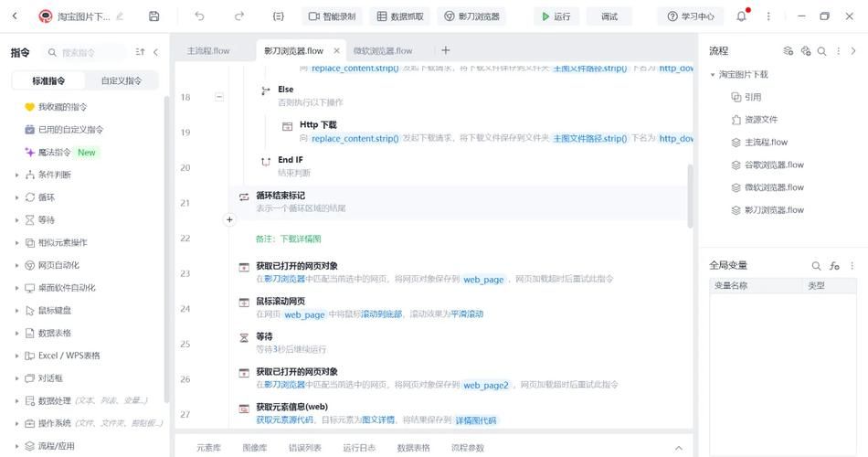This screenshot has height=457, width=868.
Task: Open the 流程参数 bottom tab
Action: 467,448
